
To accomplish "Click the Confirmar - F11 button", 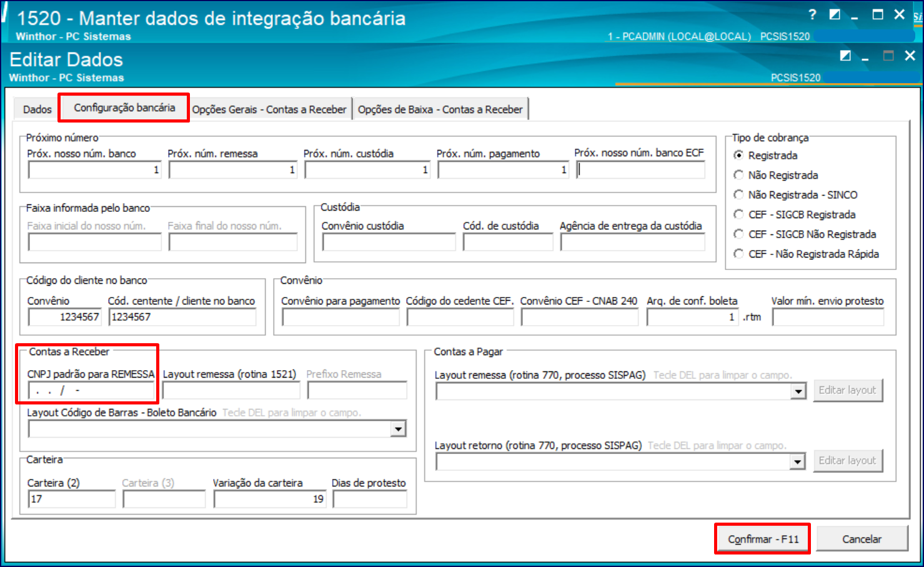I will tap(762, 538).
